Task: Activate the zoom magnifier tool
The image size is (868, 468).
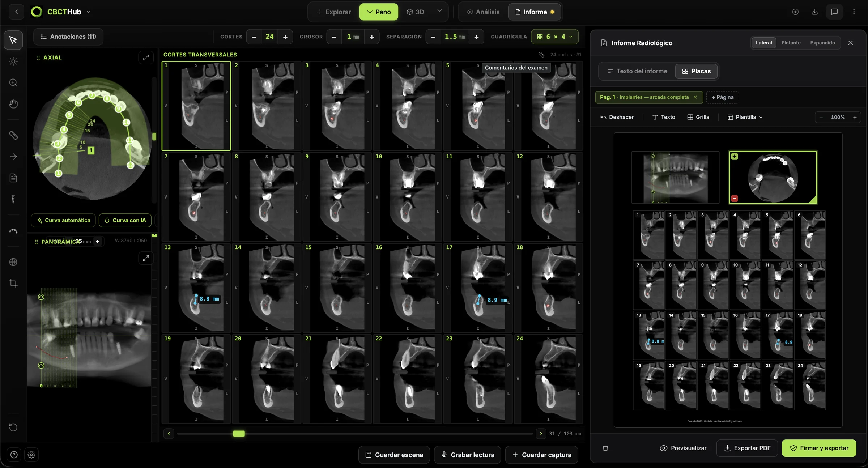Action: pyautogui.click(x=13, y=83)
